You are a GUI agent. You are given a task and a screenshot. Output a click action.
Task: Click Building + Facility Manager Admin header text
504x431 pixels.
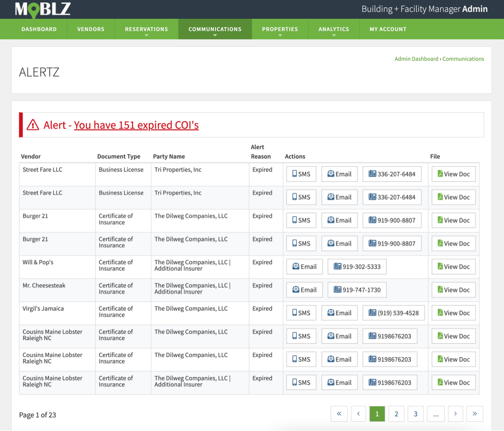[x=425, y=9]
